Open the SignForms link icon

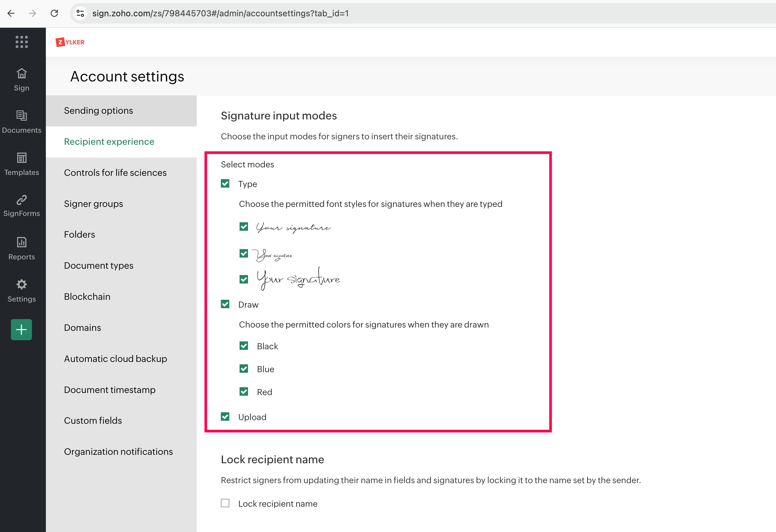[x=22, y=200]
